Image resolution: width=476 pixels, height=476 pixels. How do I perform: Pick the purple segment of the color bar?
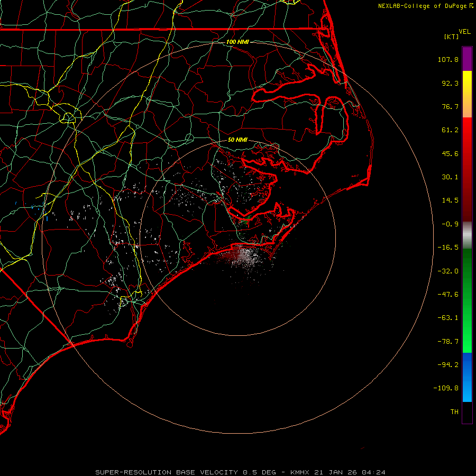click(x=467, y=59)
